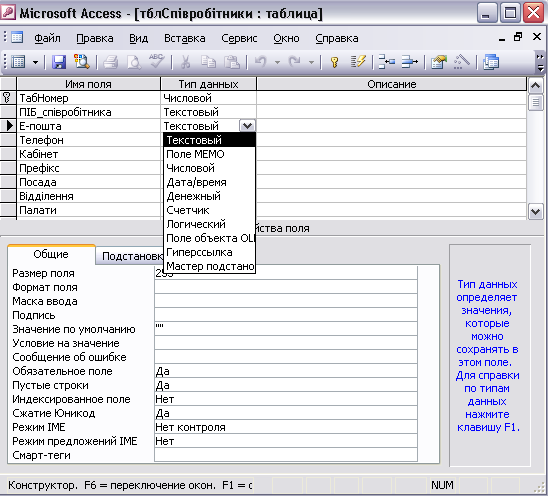The width and height of the screenshot is (548, 496).
Task: Click the Copy toolbar icon
Action: coord(208,63)
